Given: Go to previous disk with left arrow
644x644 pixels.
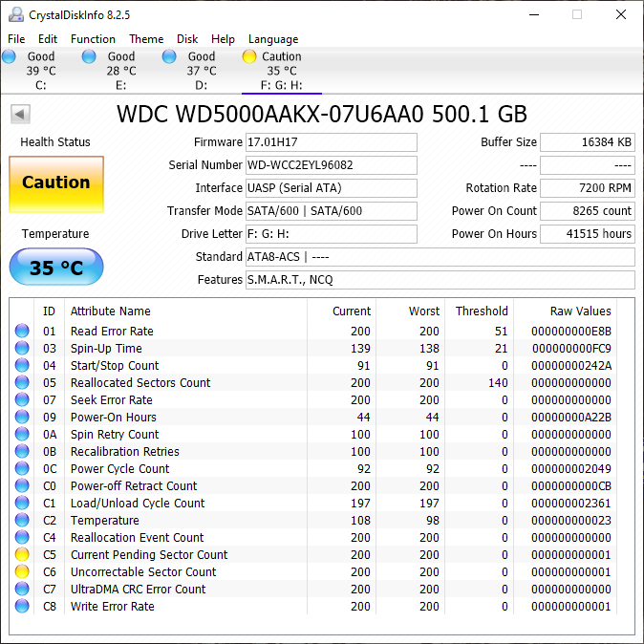Looking at the screenshot, I should click(x=20, y=114).
